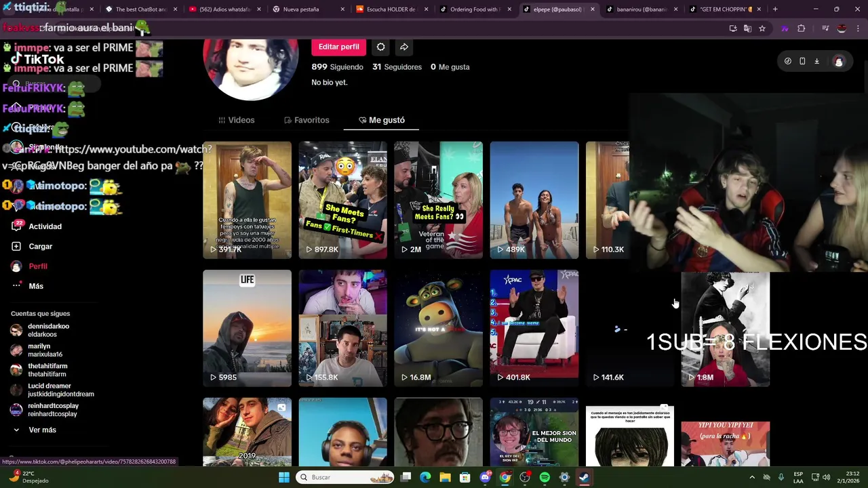Click the Editar perfil button
The height and width of the screenshot is (488, 868).
pos(338,47)
